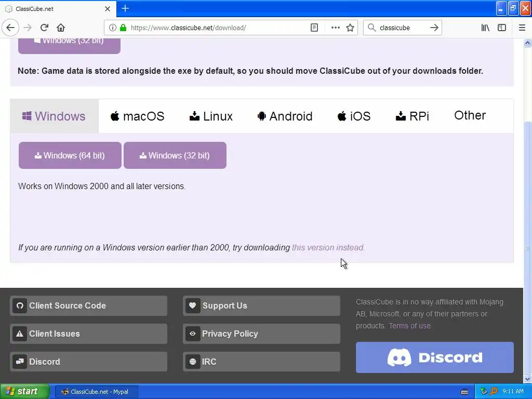Click the search magnifier icon
The width and height of the screenshot is (532, 399).
[x=372, y=28]
